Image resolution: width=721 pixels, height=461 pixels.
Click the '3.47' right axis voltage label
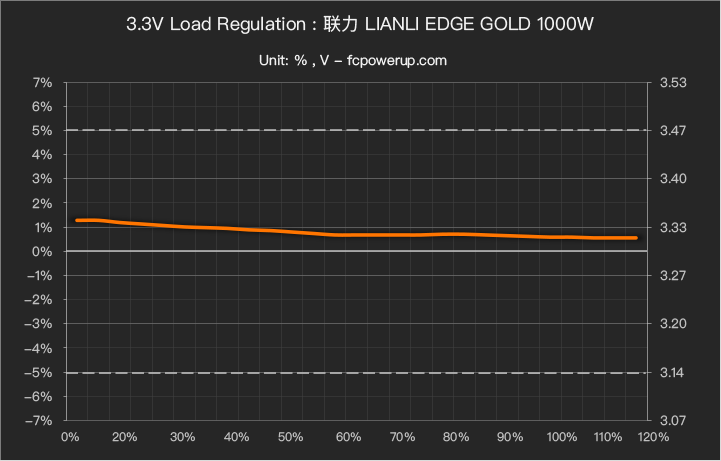point(673,131)
